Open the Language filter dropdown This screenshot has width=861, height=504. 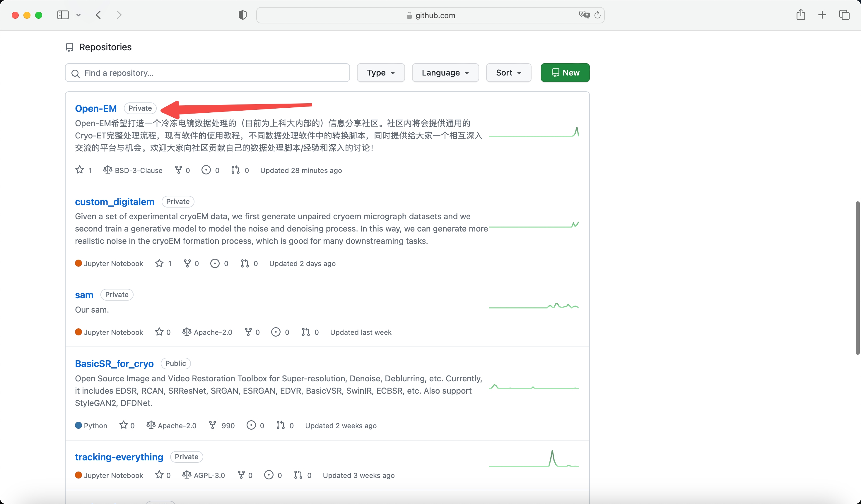coord(445,73)
